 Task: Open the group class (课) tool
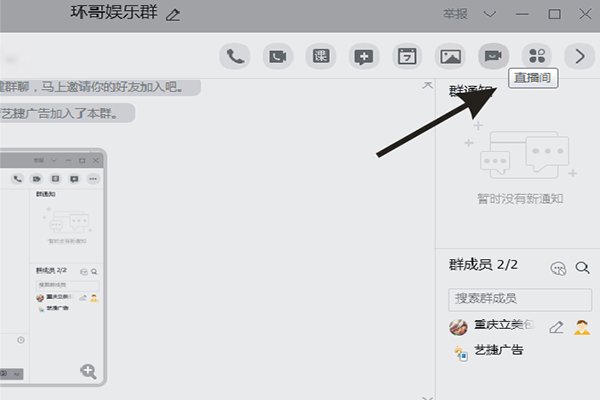pyautogui.click(x=321, y=56)
